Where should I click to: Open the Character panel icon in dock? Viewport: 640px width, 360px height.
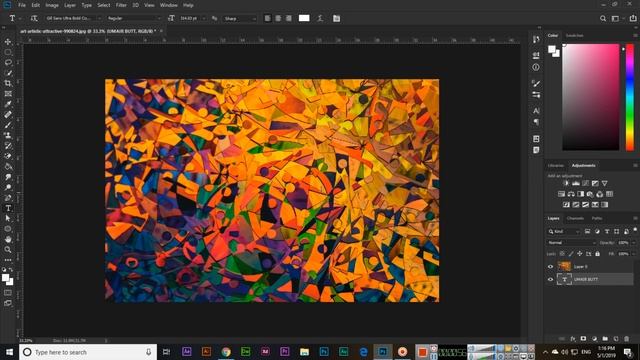pos(536,111)
